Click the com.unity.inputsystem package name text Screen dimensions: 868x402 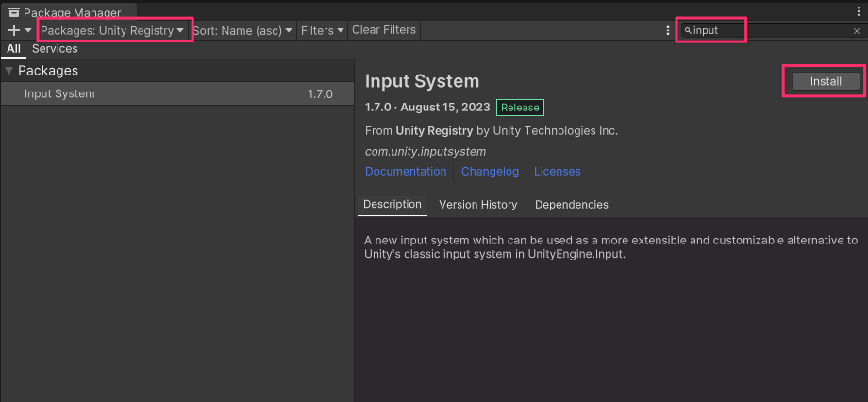point(426,151)
